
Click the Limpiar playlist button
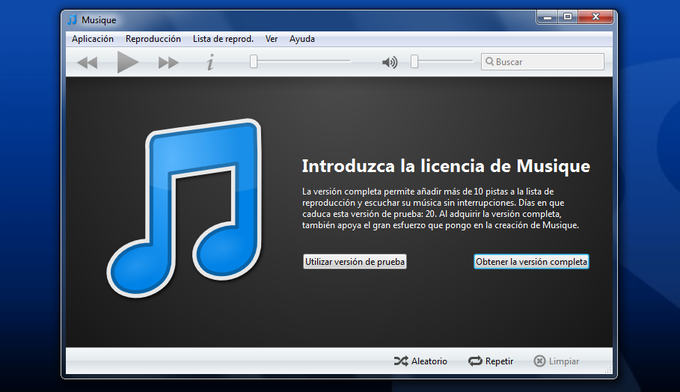click(556, 361)
